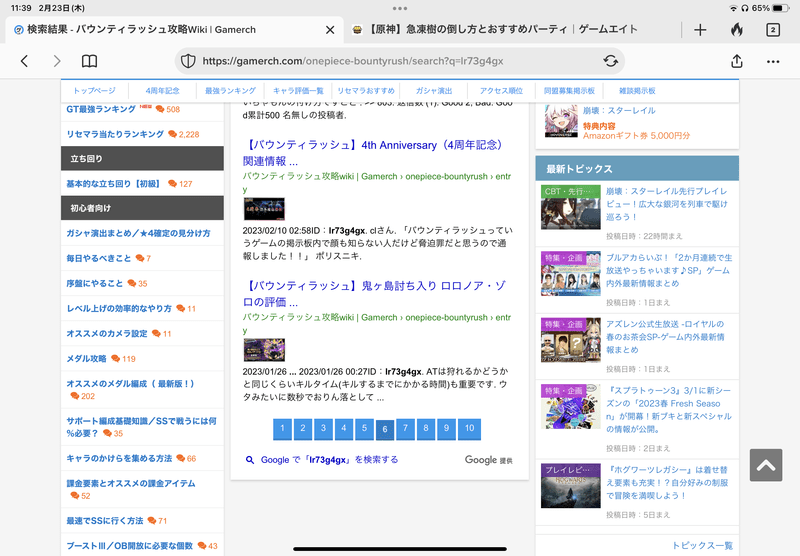Image resolution: width=800 pixels, height=556 pixels.
Task: Open リセマラ当たりランキング sidebar link
Action: pyautogui.click(x=115, y=134)
